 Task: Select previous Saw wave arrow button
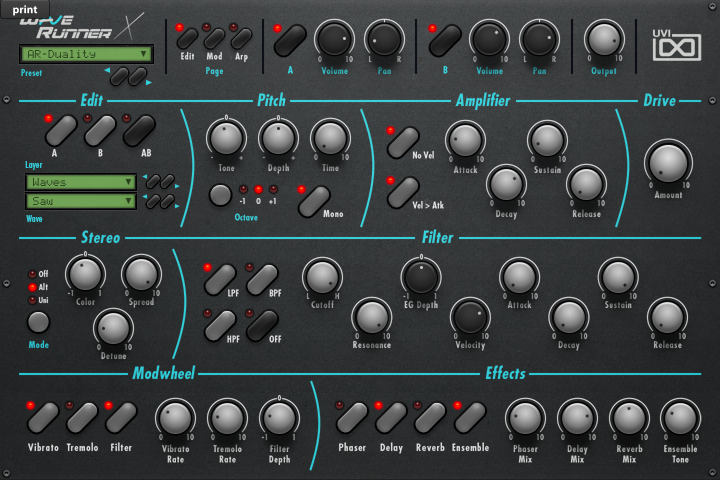pyautogui.click(x=153, y=201)
